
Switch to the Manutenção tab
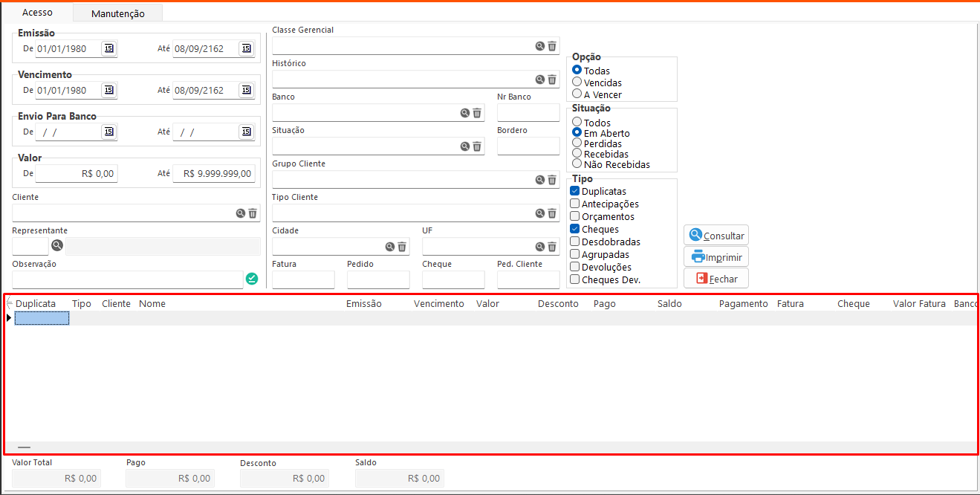coord(118,13)
